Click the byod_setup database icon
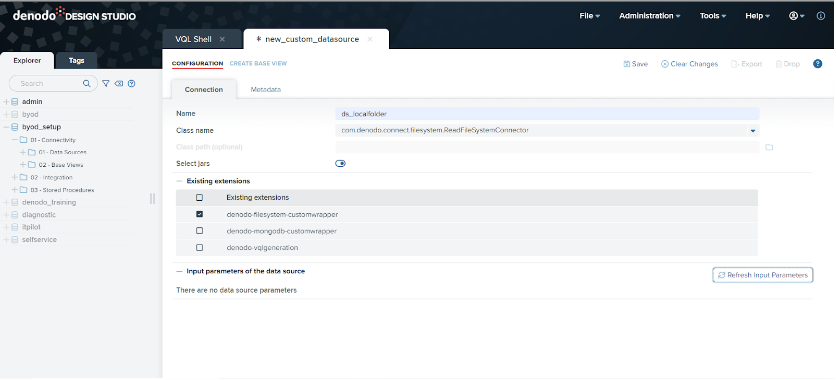 [15, 127]
